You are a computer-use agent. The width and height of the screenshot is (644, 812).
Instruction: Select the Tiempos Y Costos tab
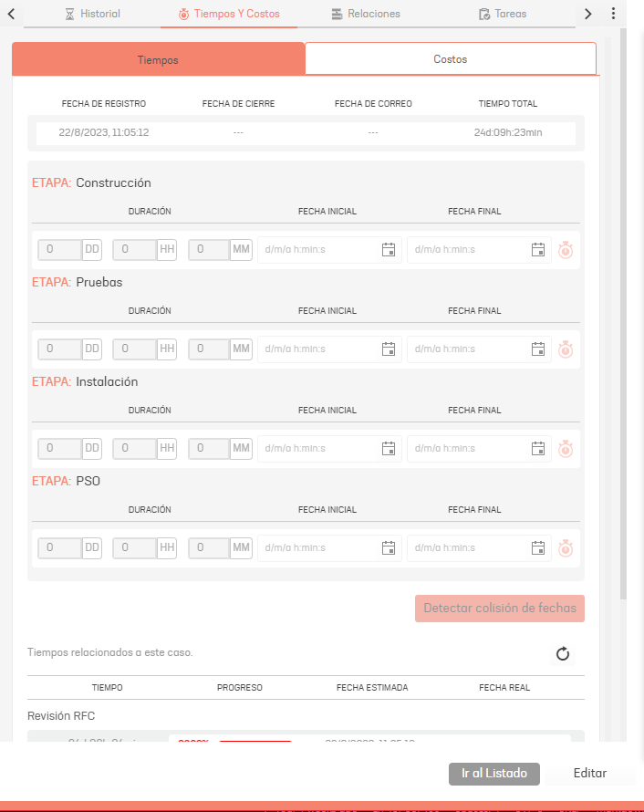tap(229, 14)
